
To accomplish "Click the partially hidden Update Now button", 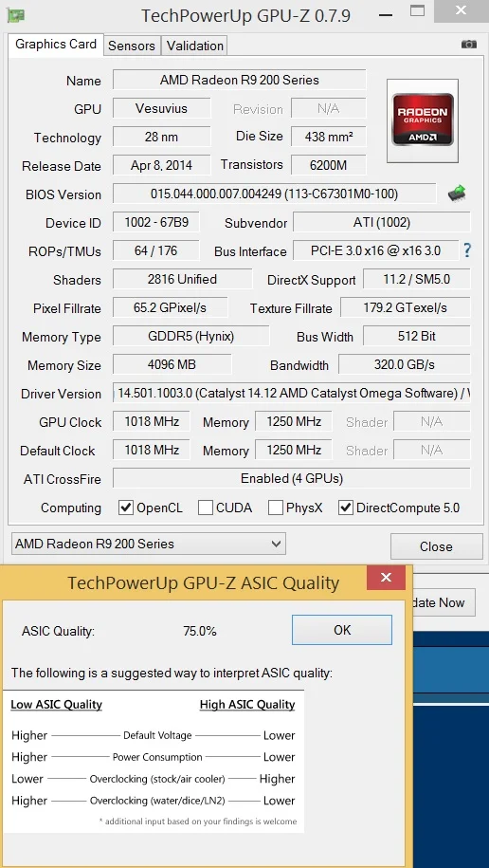I will pos(444,602).
